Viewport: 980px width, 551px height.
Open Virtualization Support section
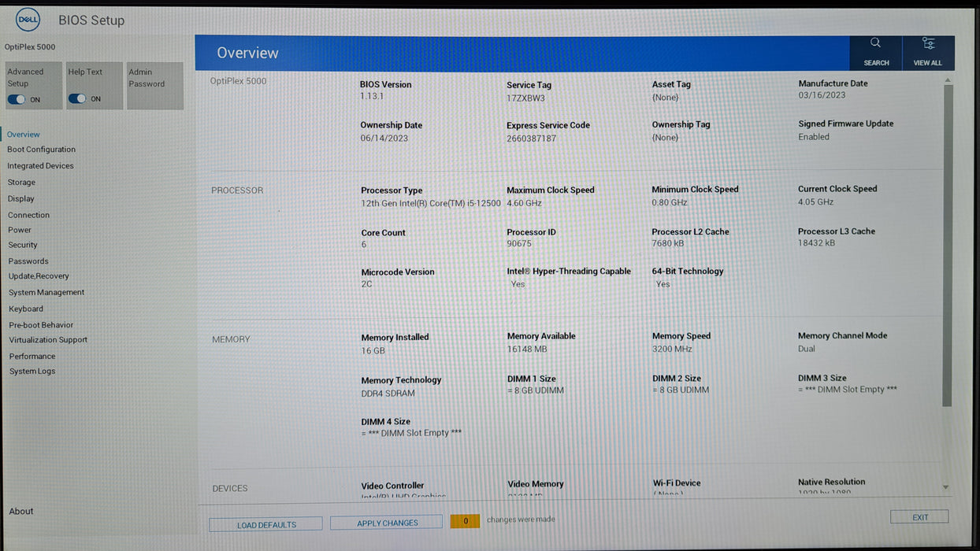pos(48,340)
